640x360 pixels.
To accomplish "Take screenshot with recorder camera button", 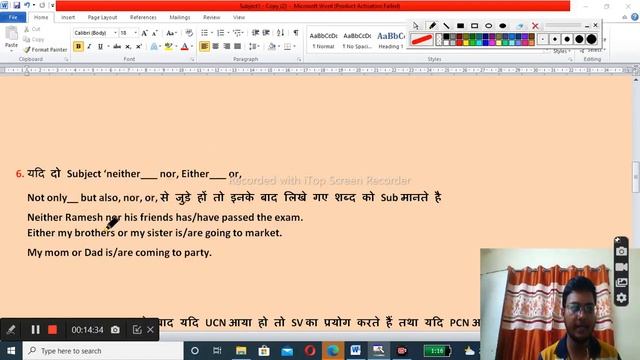I will [115, 330].
